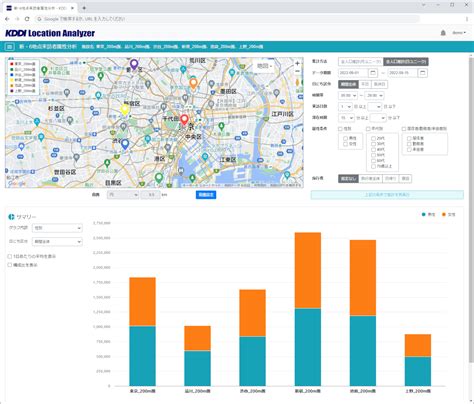Click the radius km input field
This screenshot has height=404, width=474.
pos(151,195)
